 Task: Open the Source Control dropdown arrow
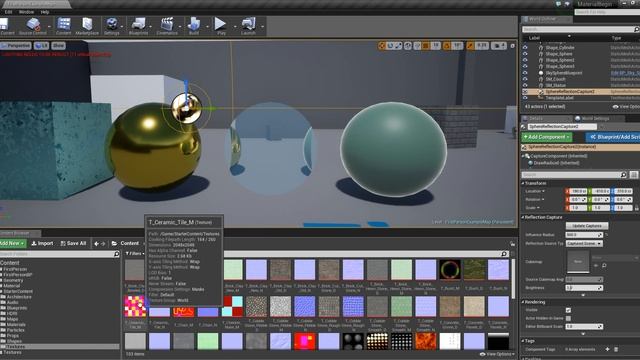coord(49,27)
